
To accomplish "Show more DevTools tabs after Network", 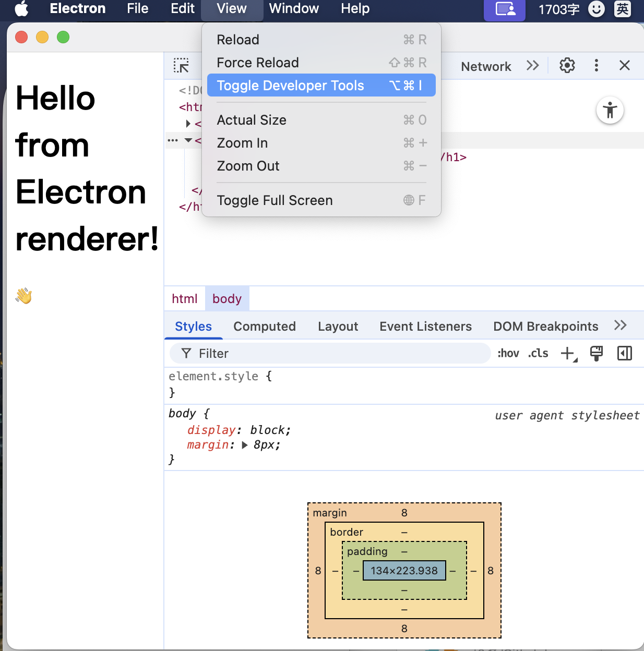I will (532, 65).
